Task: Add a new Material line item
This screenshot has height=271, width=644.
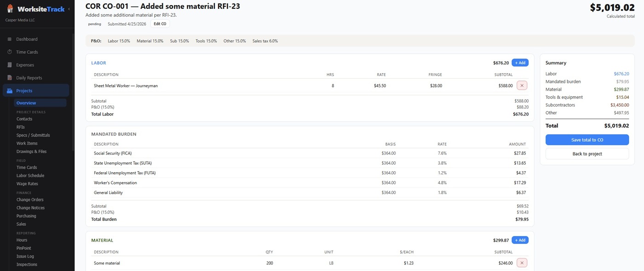Action: pos(520,240)
